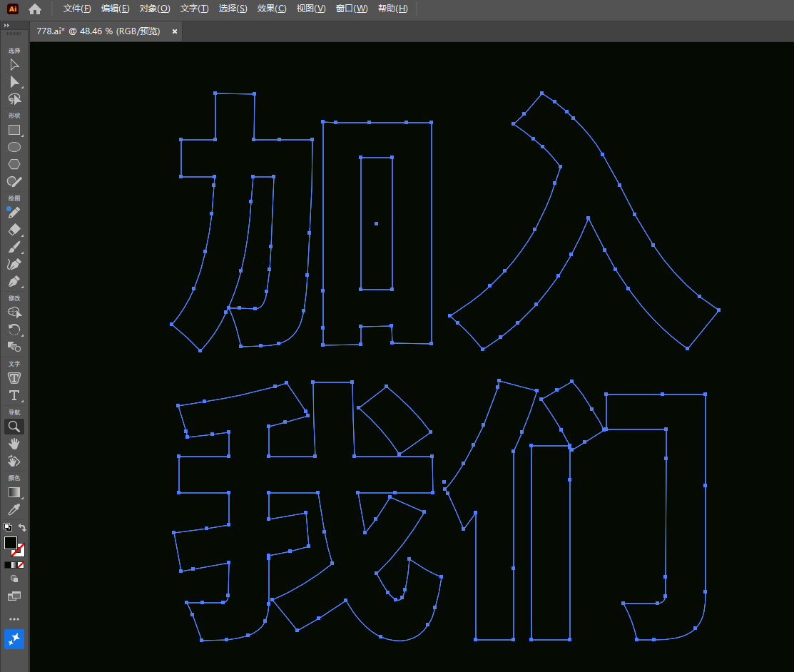This screenshot has width=794, height=672.
Task: Set paint to None mode
Action: click(21, 565)
